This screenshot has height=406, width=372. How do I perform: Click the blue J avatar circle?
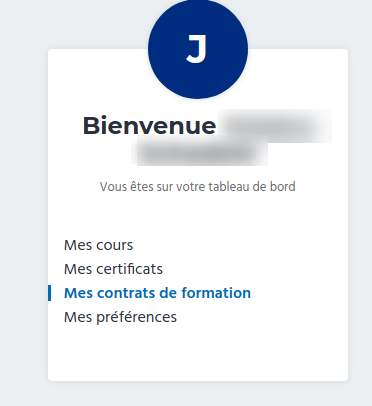198,49
